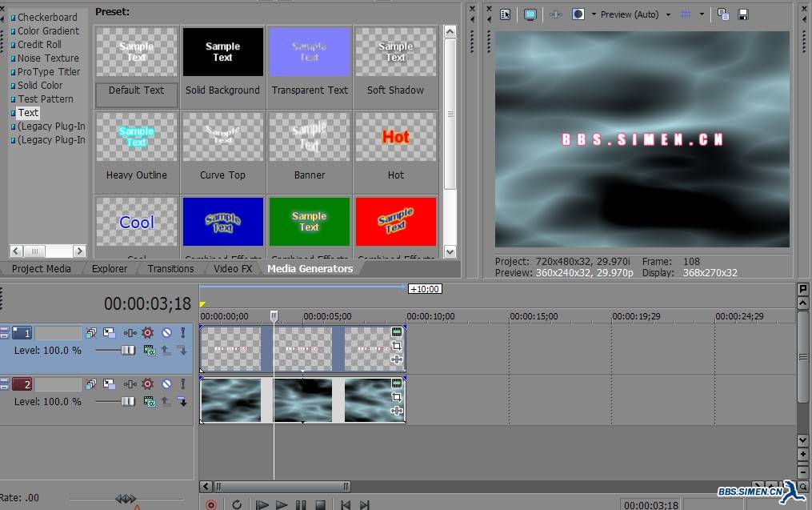The height and width of the screenshot is (510, 812).
Task: Pause playback
Action: tap(301, 504)
